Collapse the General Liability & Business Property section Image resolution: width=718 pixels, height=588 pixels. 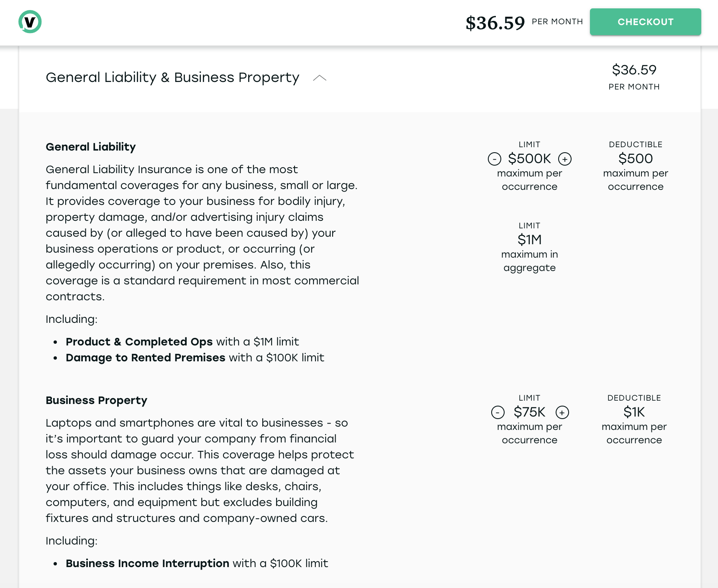click(x=320, y=78)
